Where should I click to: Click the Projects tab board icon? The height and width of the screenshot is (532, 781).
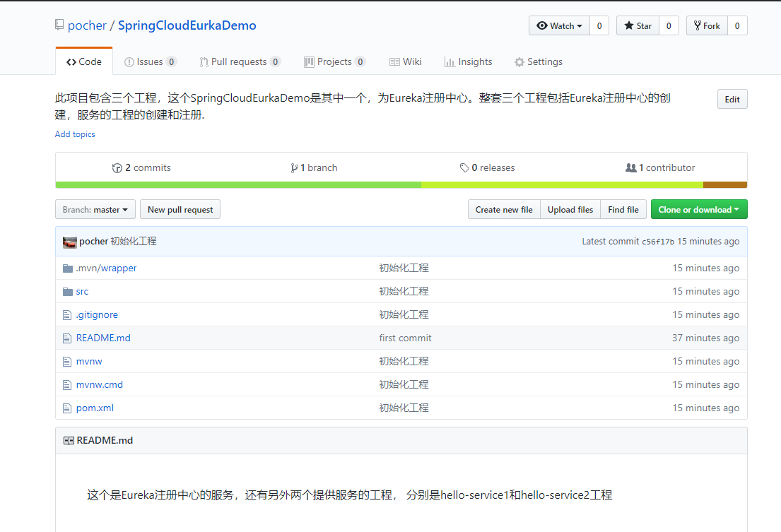(309, 61)
